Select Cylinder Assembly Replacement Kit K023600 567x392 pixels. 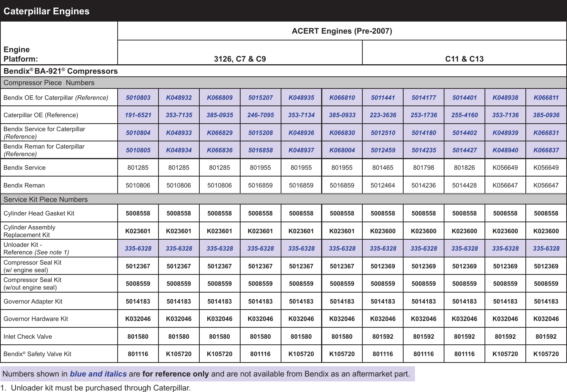pos(383,231)
